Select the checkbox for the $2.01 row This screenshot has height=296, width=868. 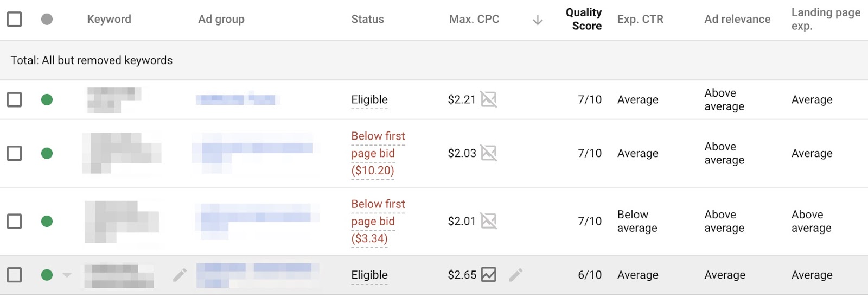15,221
